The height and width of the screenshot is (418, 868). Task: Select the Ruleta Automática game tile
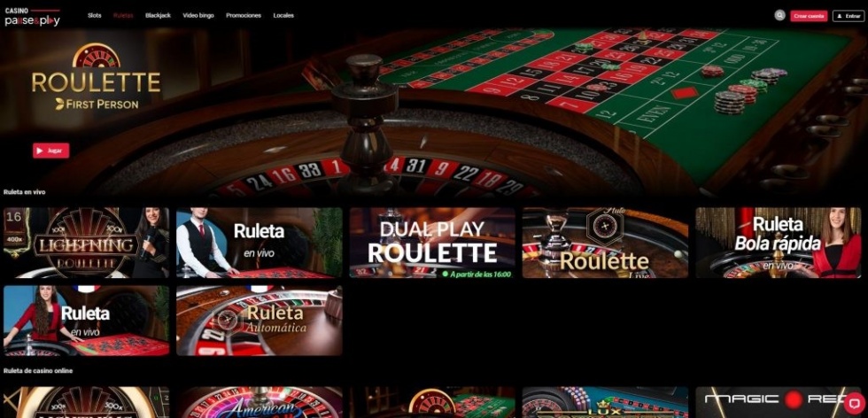pos(259,321)
